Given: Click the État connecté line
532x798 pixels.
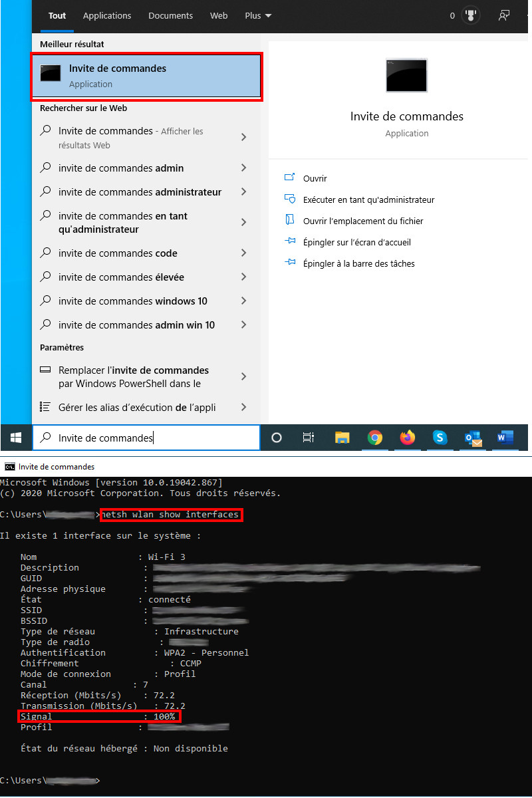Looking at the screenshot, I should click(x=105, y=599).
